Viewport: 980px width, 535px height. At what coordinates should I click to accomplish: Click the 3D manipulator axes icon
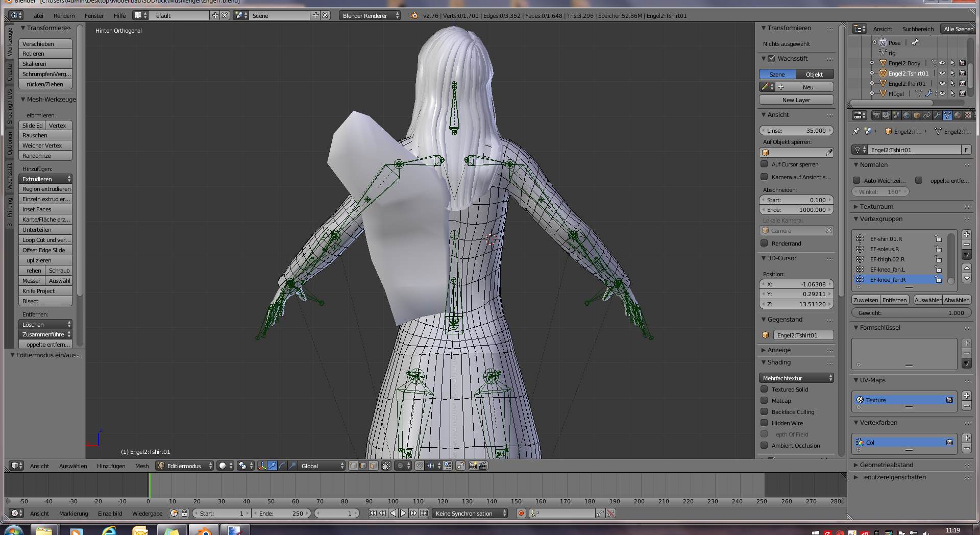(262, 466)
